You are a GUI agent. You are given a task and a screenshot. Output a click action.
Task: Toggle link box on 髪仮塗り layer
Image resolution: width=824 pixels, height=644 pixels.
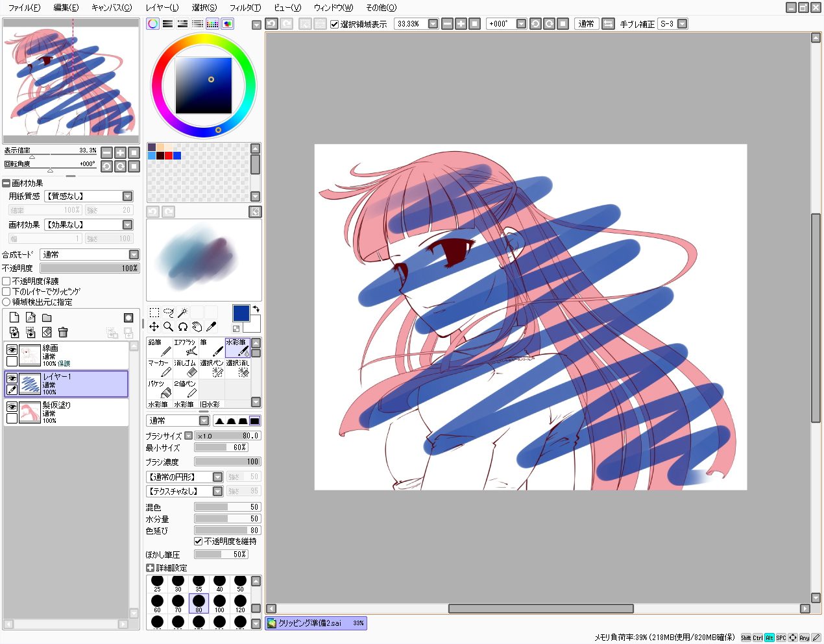[12, 418]
